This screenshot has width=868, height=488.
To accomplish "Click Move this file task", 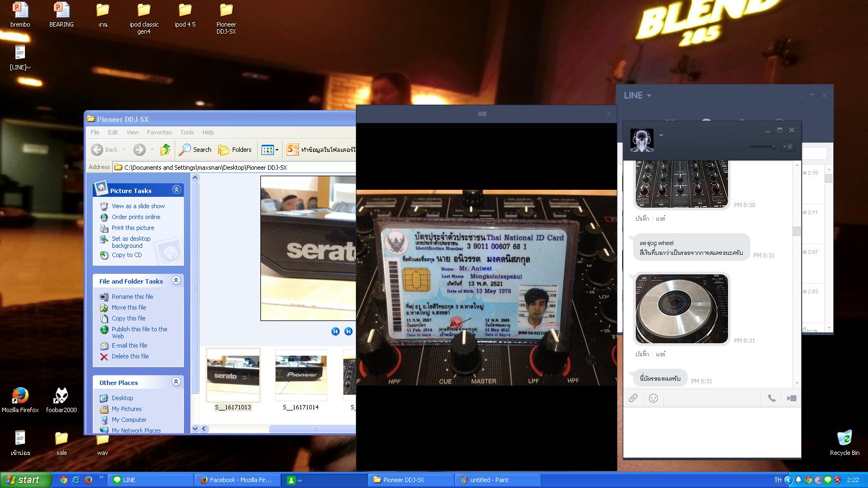I will (x=129, y=307).
